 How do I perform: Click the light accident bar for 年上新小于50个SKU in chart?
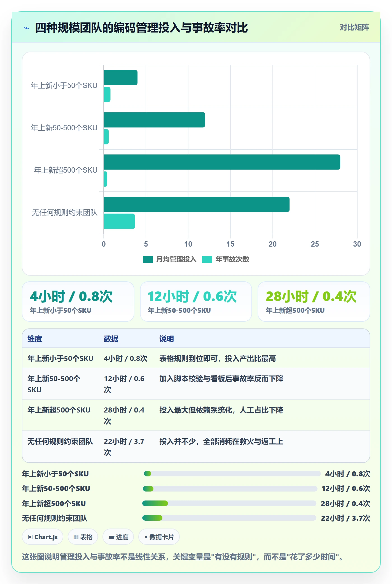click(107, 94)
